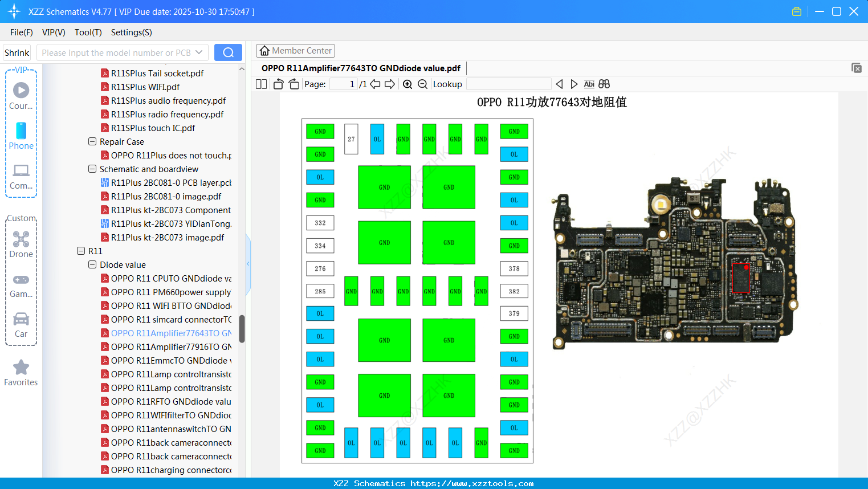Open Favorites
This screenshot has width=868, height=489.
pos(21,373)
